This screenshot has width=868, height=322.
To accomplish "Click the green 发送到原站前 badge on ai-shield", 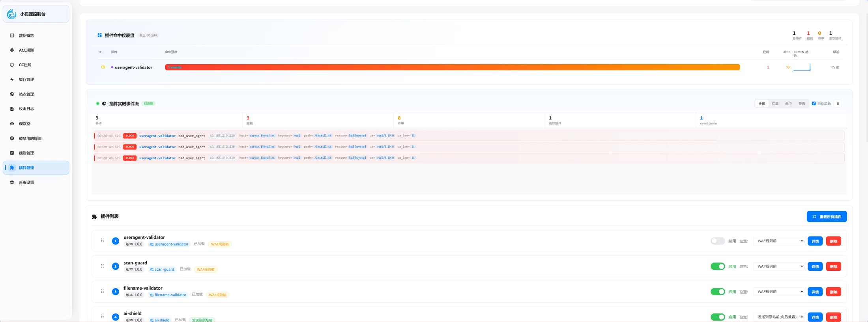I will [x=202, y=320].
